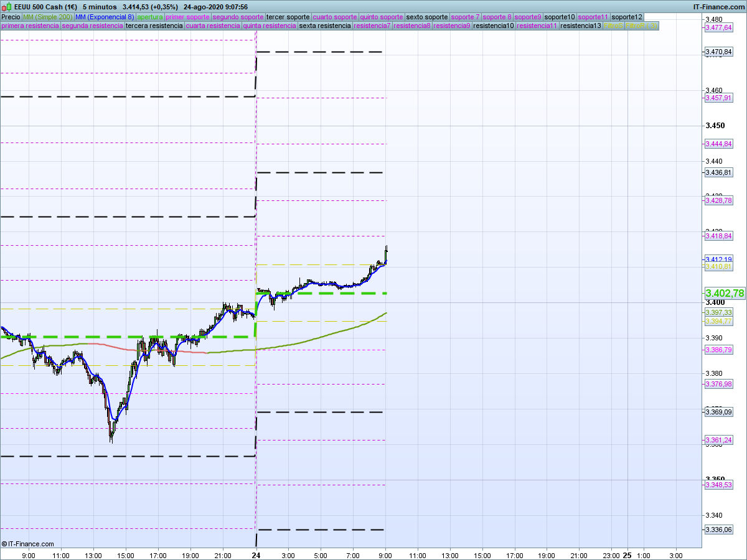
Task: Click the 5 minutos timeframe text
Action: coord(99,7)
